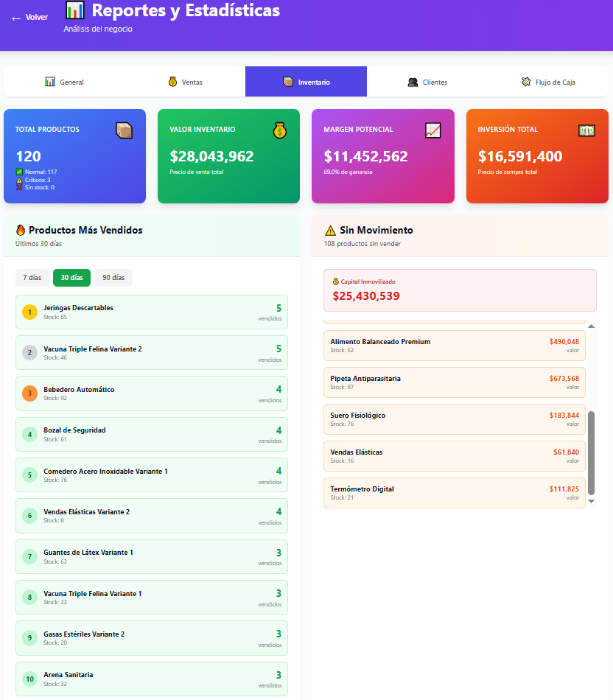Click the chart icon on Margen Potencial card
This screenshot has height=700, width=613.
click(432, 130)
